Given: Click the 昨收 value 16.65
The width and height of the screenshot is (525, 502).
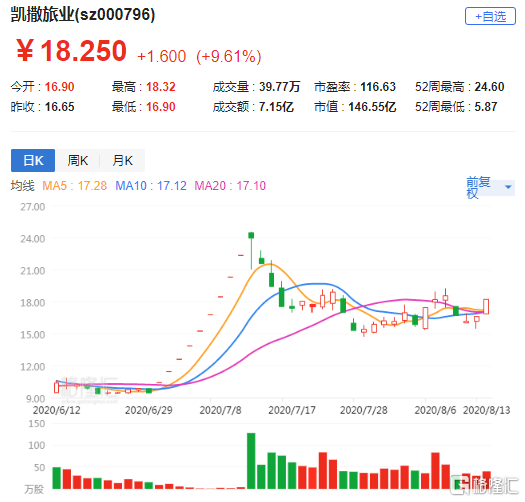Looking at the screenshot, I should (x=59, y=107).
